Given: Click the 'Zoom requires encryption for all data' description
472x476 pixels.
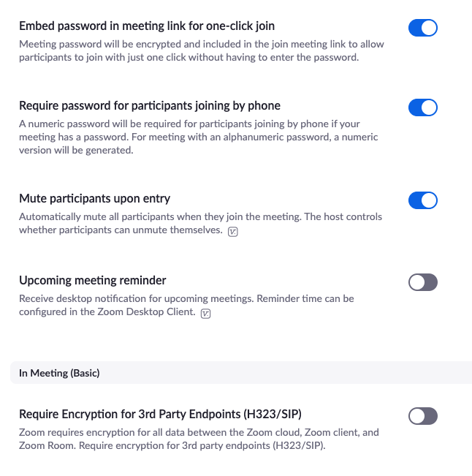Looking at the screenshot, I should 199,439.
